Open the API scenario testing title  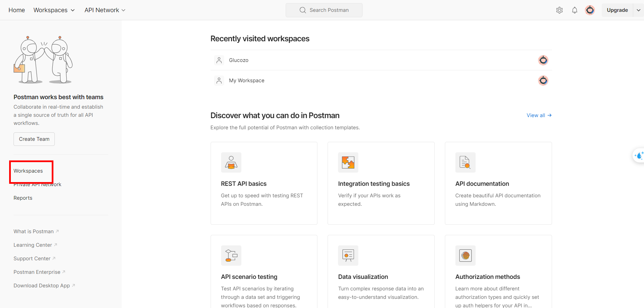point(249,277)
